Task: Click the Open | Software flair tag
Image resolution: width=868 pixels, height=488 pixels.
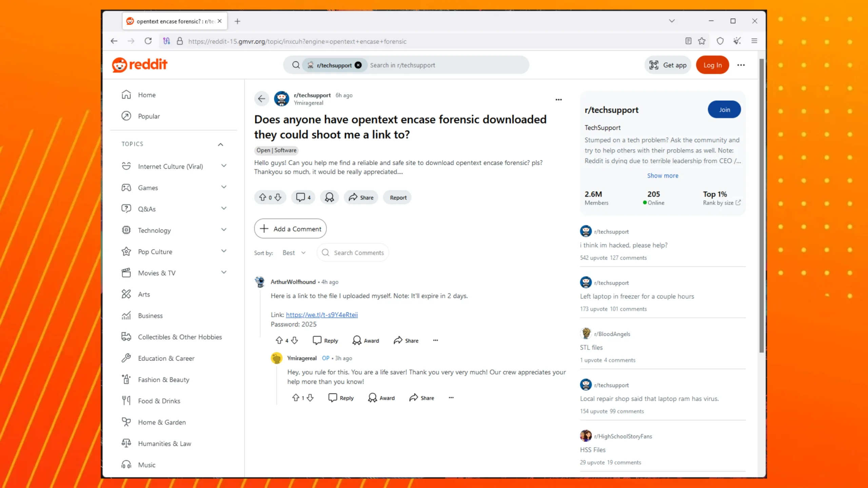Action: [x=276, y=150]
